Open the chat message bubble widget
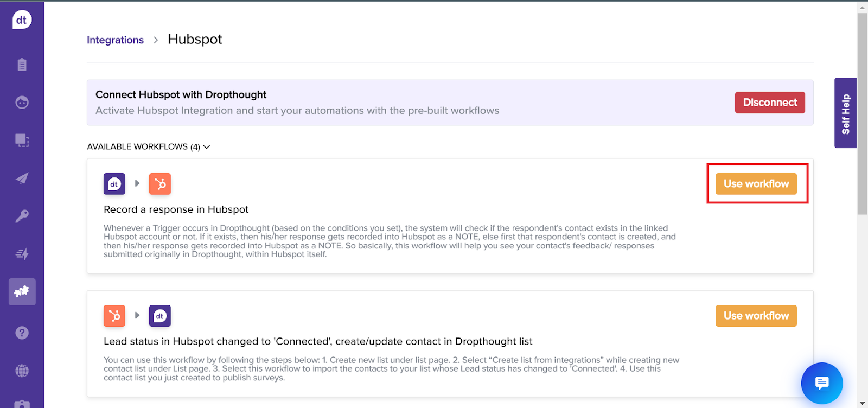 (x=822, y=383)
